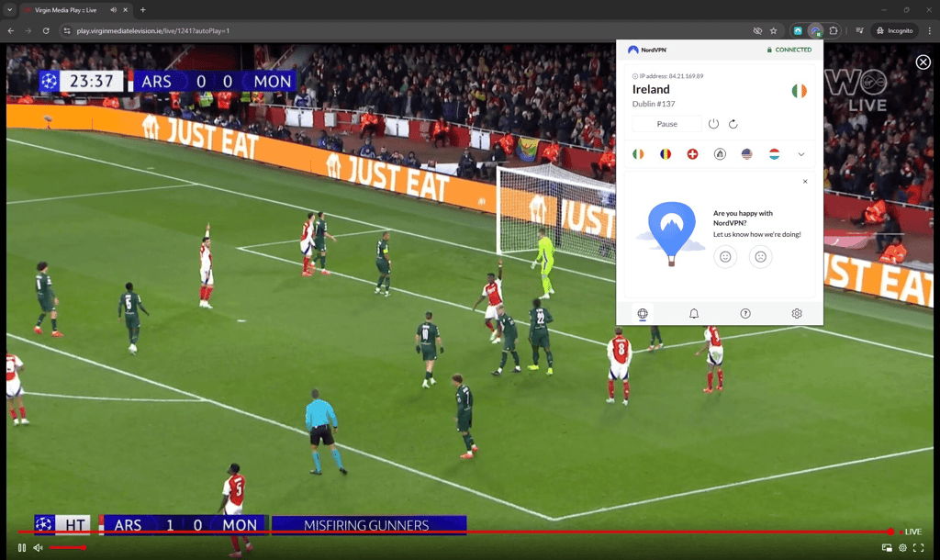Reload the current page
Screen dimensions: 940x560
click(x=46, y=30)
